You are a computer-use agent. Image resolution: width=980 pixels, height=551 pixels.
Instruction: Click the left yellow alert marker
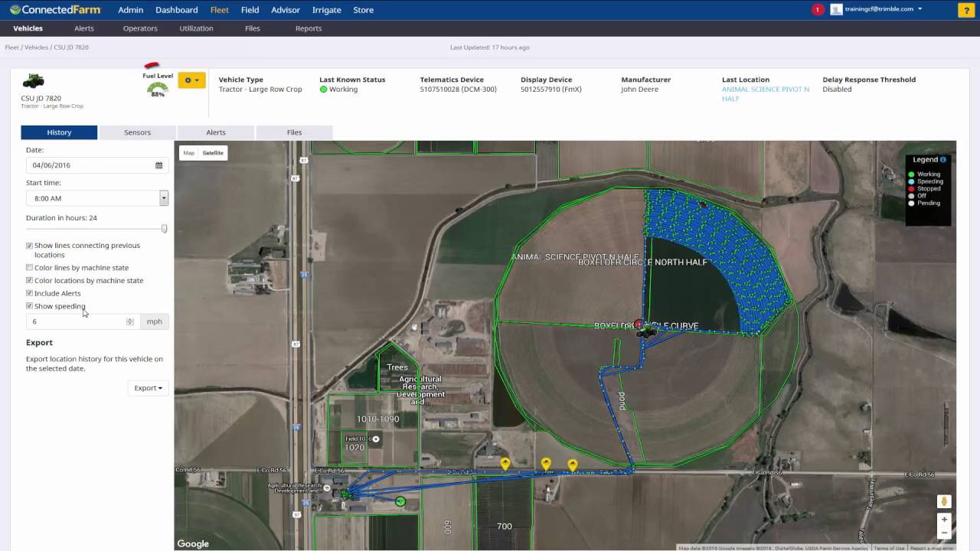pos(505,464)
